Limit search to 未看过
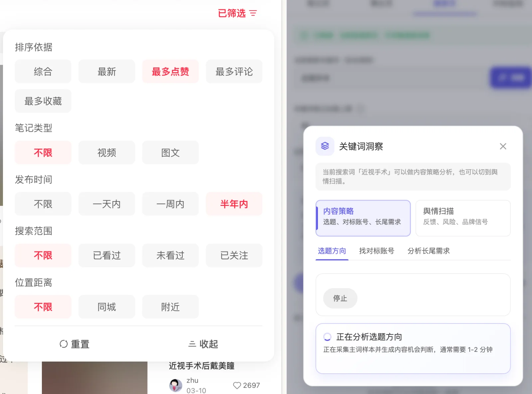Viewport: 532px width, 394px height. [170, 255]
